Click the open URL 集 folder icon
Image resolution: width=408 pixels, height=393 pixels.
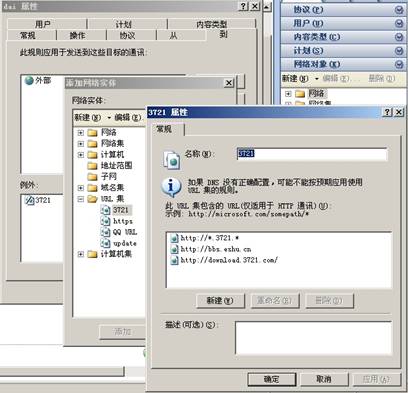tap(92, 199)
